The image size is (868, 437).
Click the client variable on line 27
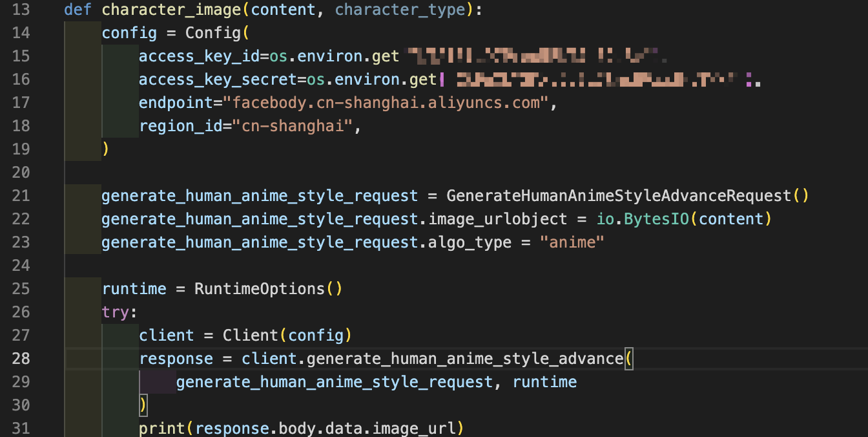(x=167, y=336)
